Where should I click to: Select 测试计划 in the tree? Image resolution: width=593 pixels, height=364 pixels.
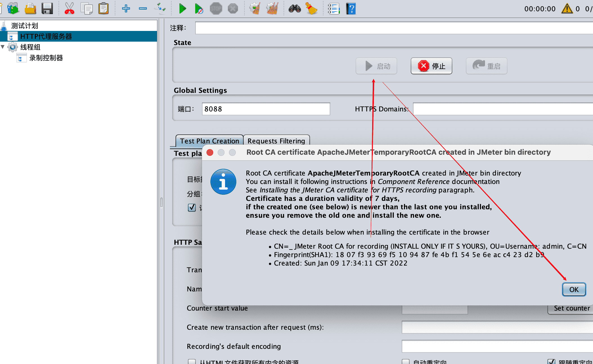(x=24, y=26)
